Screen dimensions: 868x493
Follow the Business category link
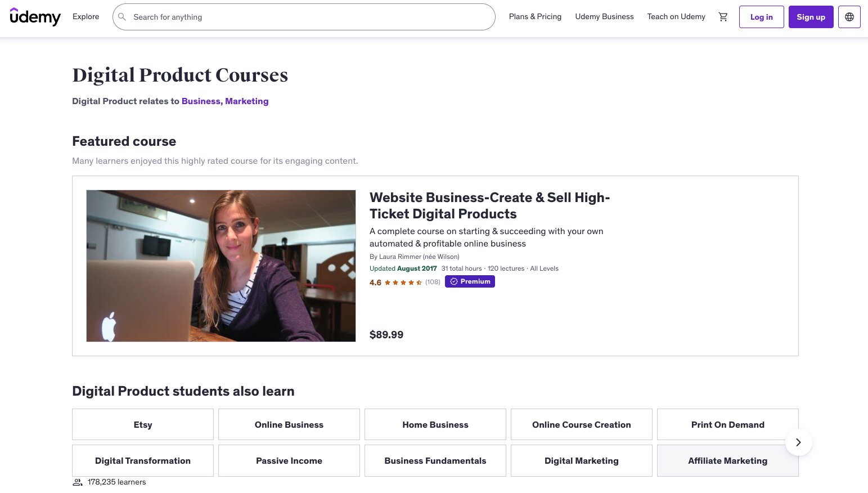(x=201, y=101)
